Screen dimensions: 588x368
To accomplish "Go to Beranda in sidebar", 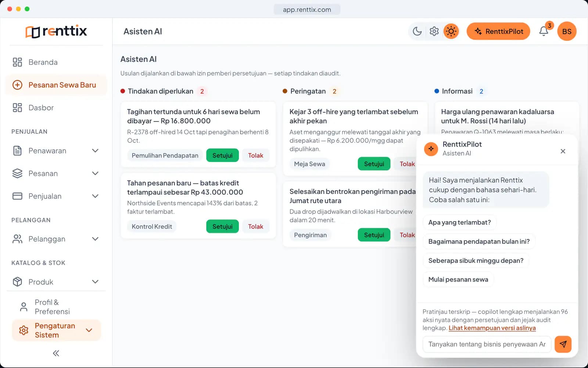I will (x=56, y=62).
